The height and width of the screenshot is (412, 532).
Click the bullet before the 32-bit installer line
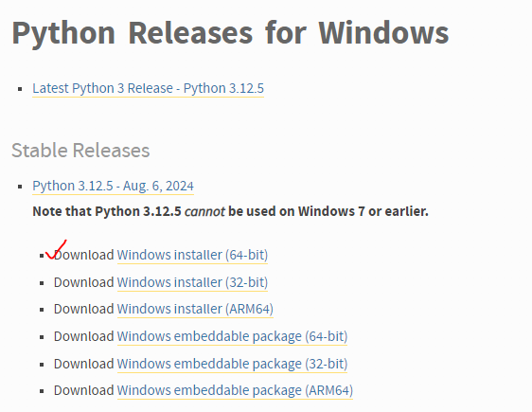coord(42,283)
